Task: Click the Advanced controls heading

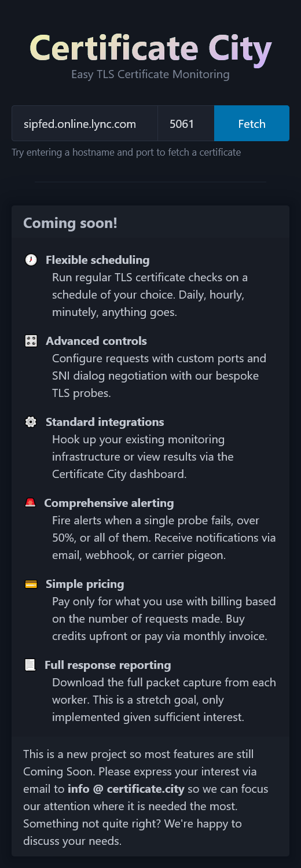Action: (x=96, y=341)
